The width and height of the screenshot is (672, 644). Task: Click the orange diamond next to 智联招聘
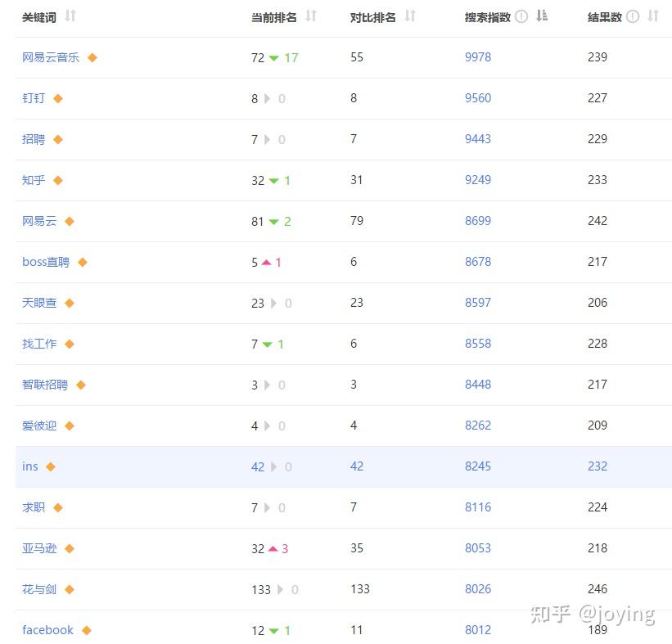pos(80,385)
